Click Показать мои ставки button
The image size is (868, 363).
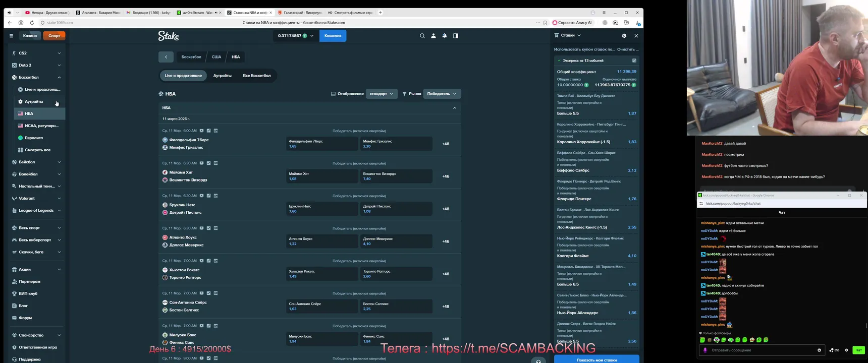(596, 359)
